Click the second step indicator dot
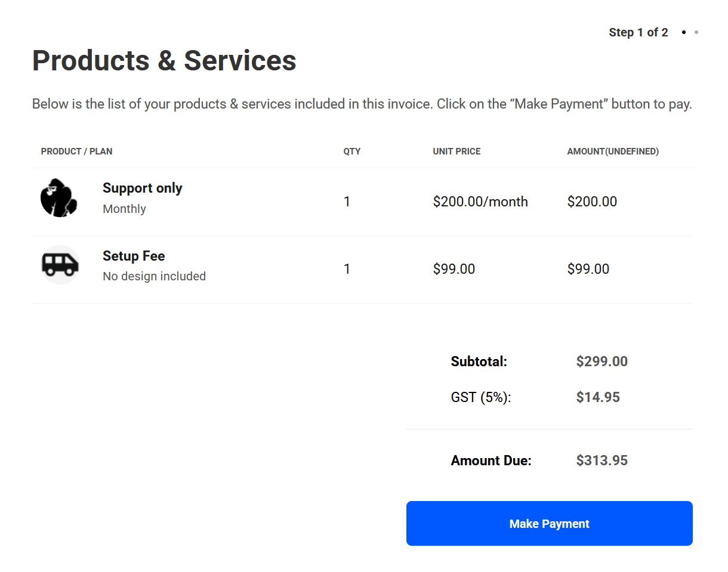Viewport: 728px width, 572px height. [696, 32]
